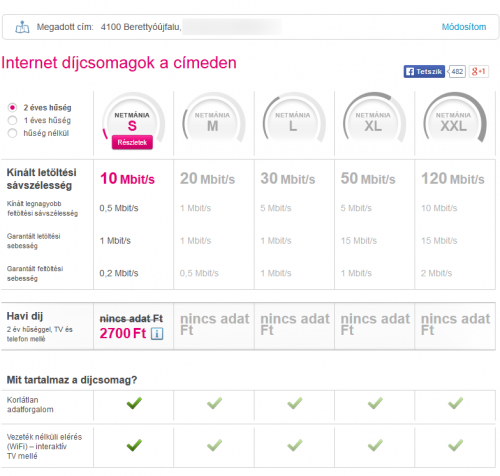Click the Módosítom link
This screenshot has width=500, height=476.
[x=464, y=27]
